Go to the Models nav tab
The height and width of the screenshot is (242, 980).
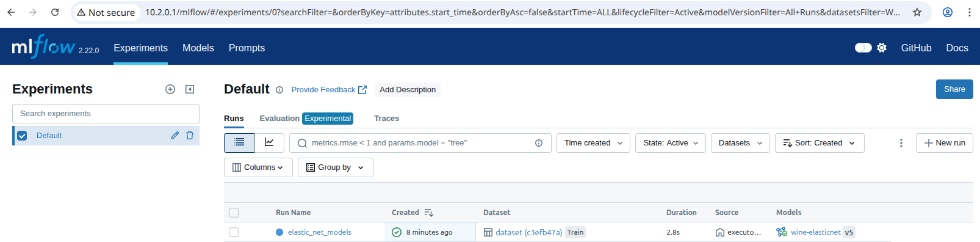[198, 48]
